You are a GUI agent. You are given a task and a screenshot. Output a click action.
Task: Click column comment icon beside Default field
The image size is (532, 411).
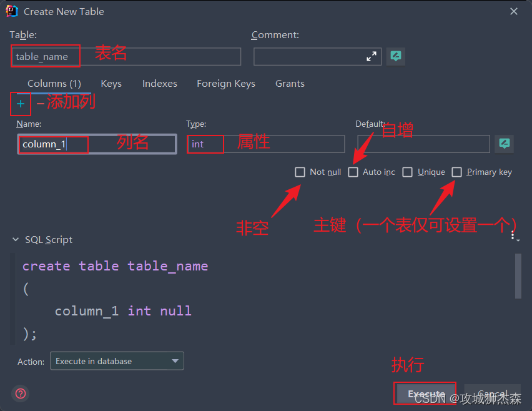(x=504, y=144)
